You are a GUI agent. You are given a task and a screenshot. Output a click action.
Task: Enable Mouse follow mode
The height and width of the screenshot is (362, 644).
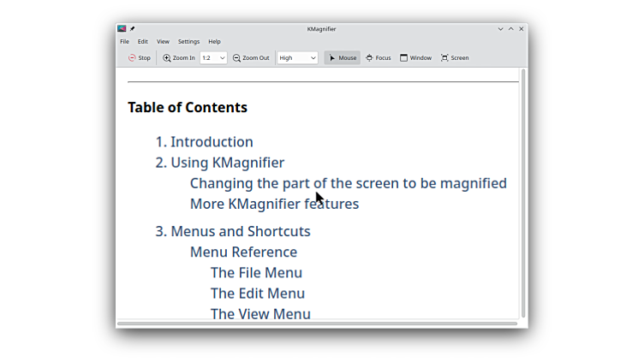pos(342,58)
